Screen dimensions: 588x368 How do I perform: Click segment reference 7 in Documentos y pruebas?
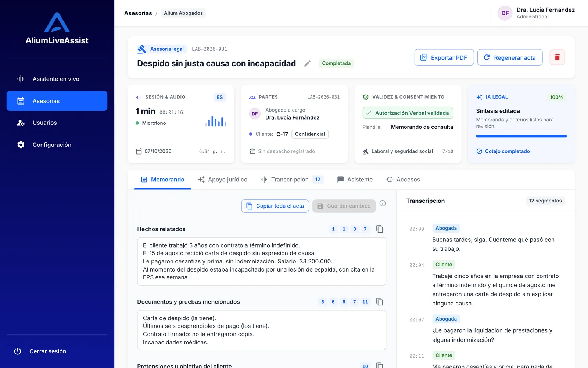point(355,302)
